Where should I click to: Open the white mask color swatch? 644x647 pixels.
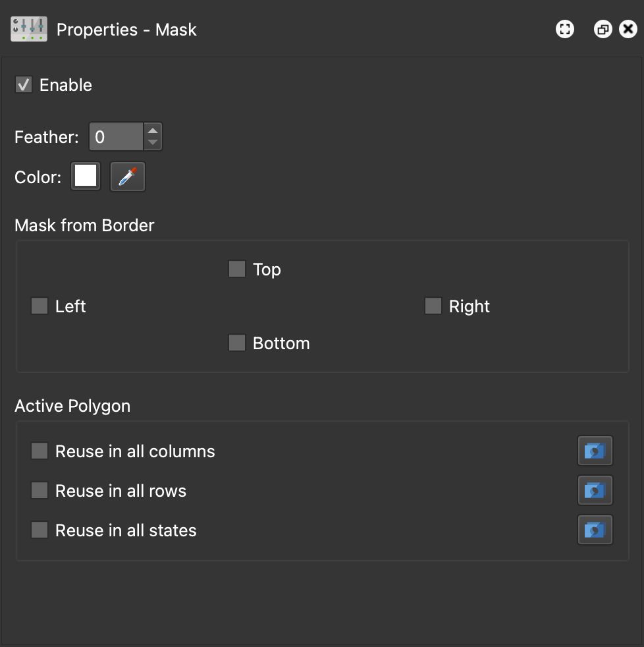(86, 176)
